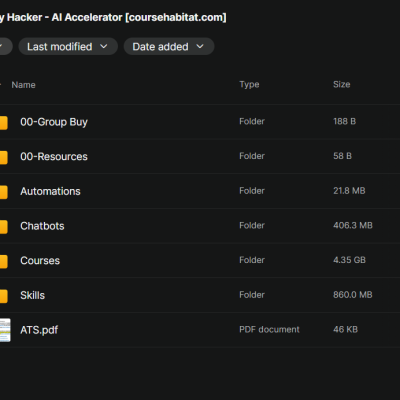The image size is (400, 400).
Task: Open the Automations folder name
Action: coord(50,191)
